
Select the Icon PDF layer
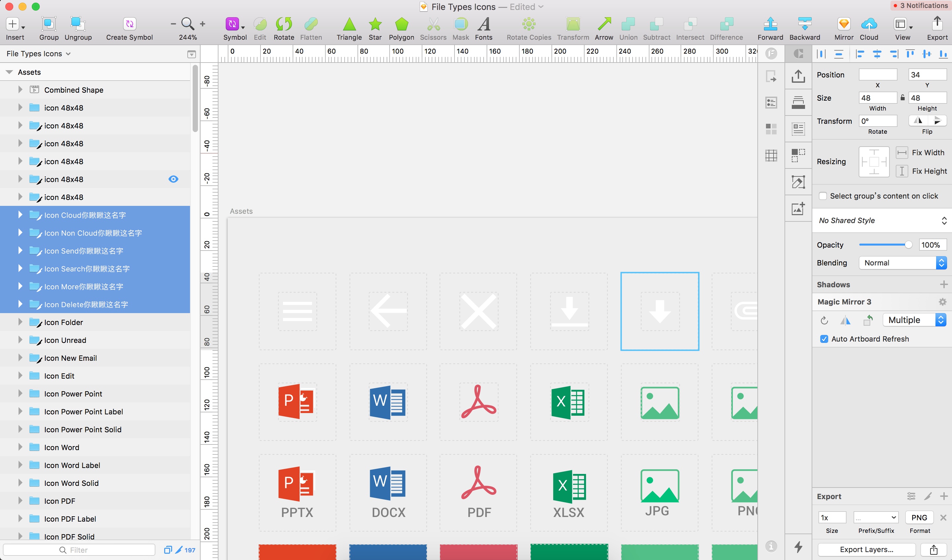point(95,501)
